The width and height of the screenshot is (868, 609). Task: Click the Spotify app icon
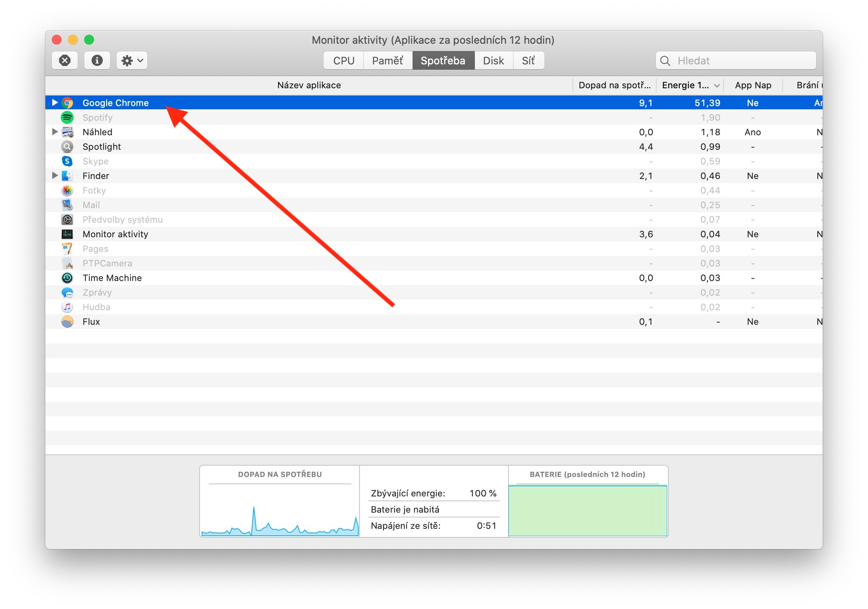coord(67,117)
